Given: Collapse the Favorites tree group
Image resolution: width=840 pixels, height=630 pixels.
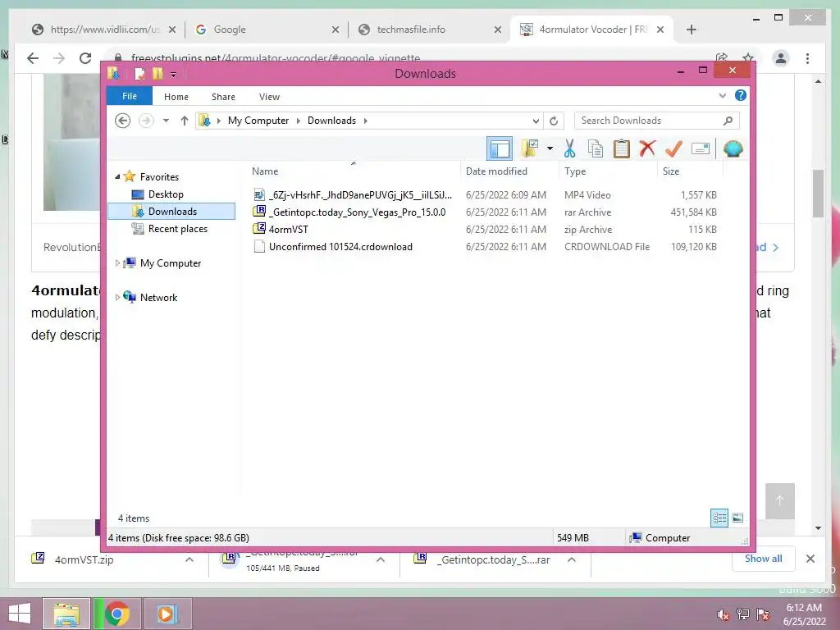Looking at the screenshot, I should [117, 176].
